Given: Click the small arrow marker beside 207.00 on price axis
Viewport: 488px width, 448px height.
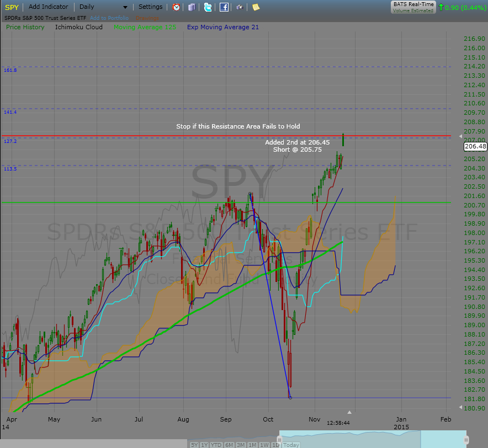Looking at the screenshot, I should (x=461, y=136).
